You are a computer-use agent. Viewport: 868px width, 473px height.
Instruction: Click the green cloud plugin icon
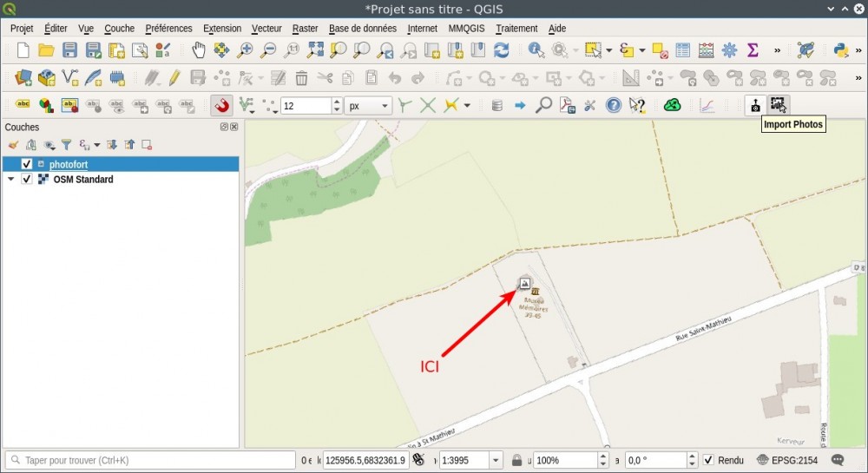tap(672, 104)
